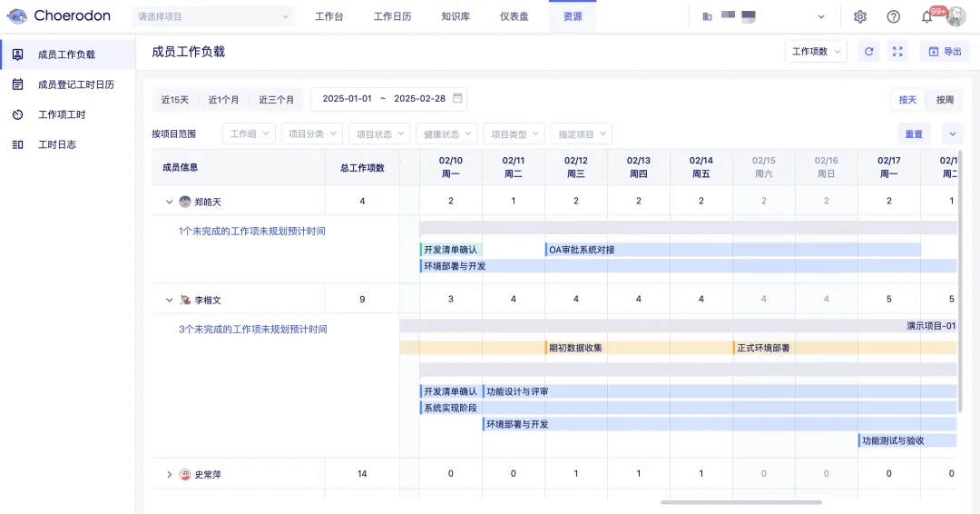Viewport: 980px width, 514px height.
Task: Expand more filters chevron next to 重置
Action: point(953,133)
